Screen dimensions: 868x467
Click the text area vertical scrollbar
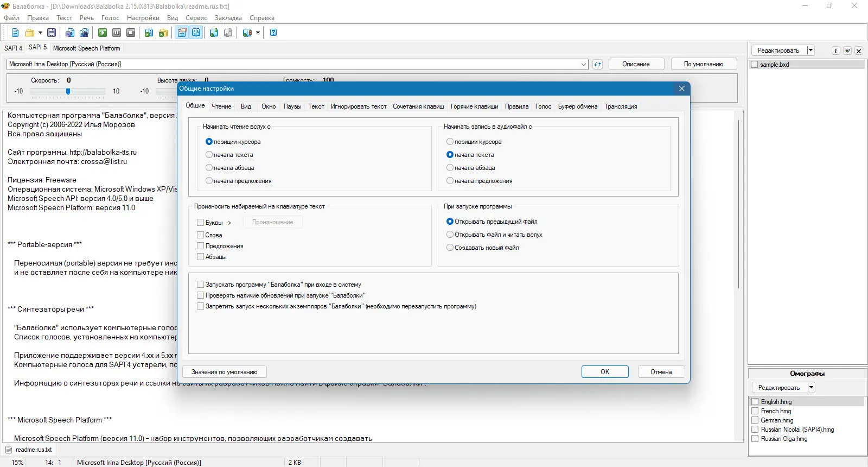click(x=738, y=204)
